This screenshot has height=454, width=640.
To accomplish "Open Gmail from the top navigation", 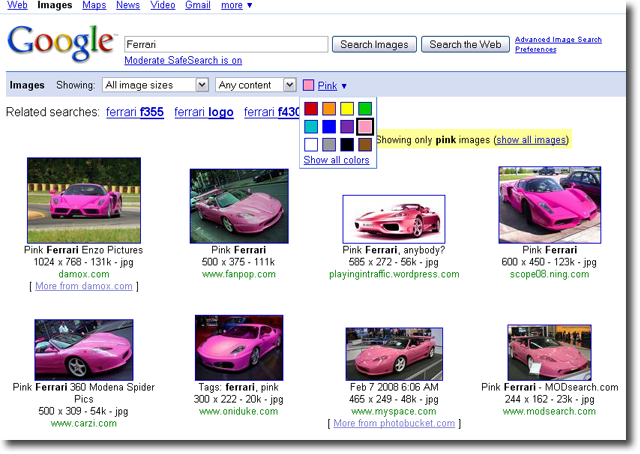I will click(x=198, y=5).
